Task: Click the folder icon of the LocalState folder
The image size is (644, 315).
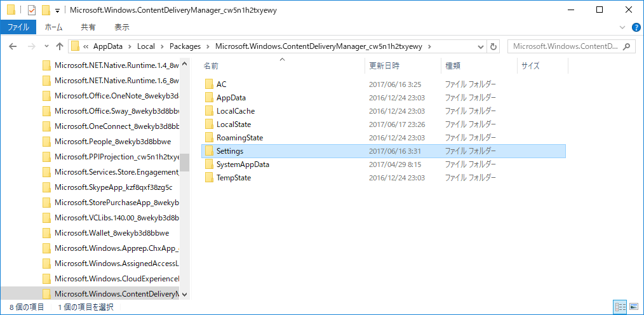Action: [209, 124]
